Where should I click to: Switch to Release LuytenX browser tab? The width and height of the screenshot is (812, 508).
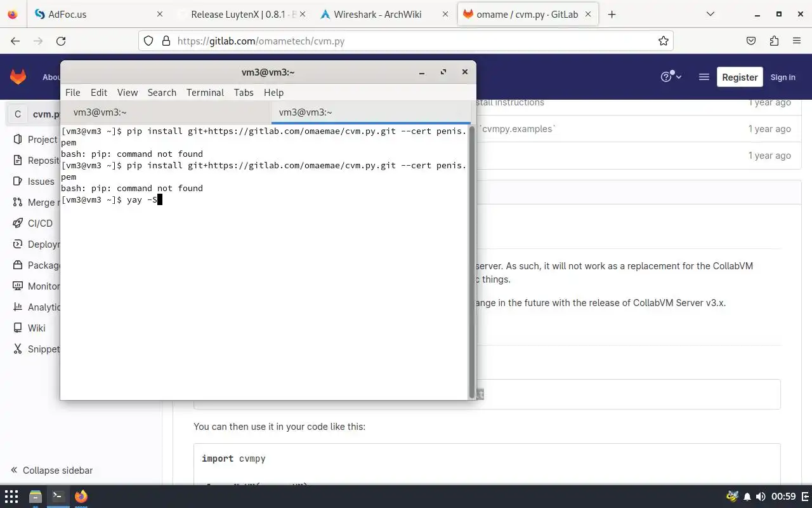241,14
